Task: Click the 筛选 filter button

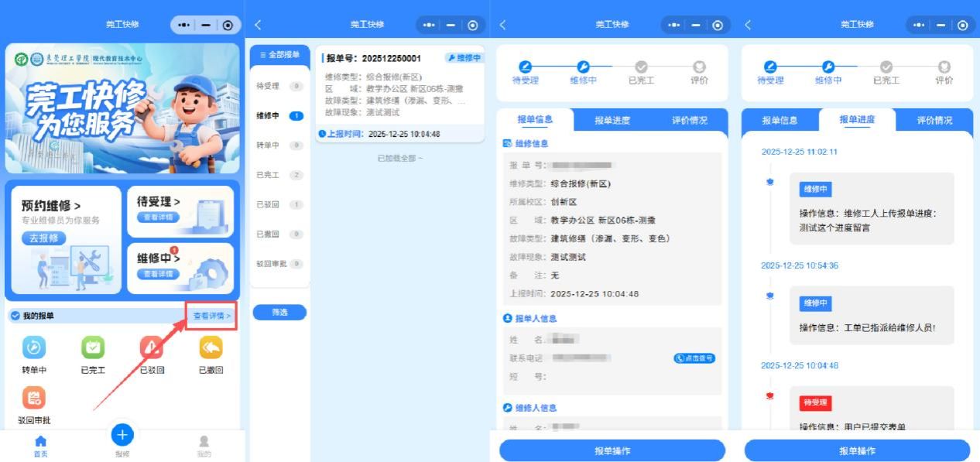Action: coord(279,313)
